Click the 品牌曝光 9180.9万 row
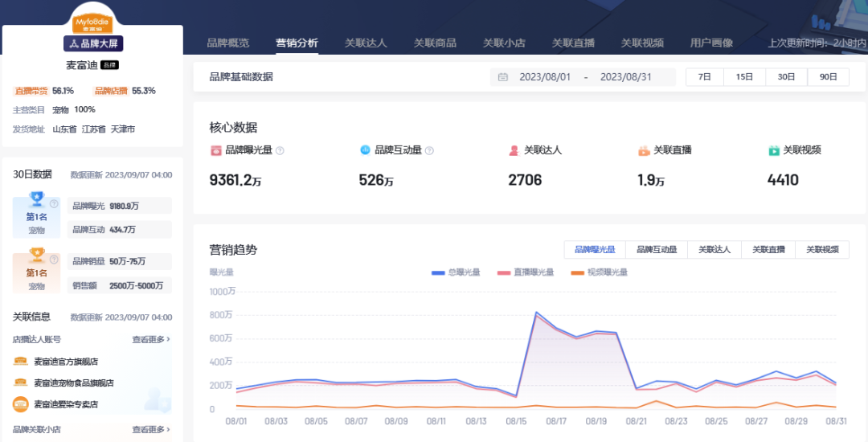Image resolution: width=868 pixels, height=442 pixels. point(120,206)
